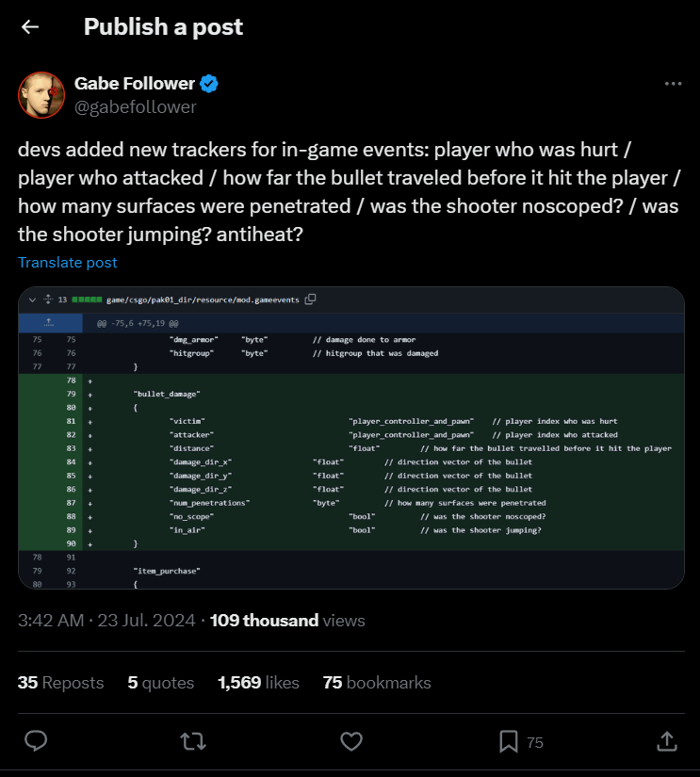Click the Translate post link

point(67,262)
